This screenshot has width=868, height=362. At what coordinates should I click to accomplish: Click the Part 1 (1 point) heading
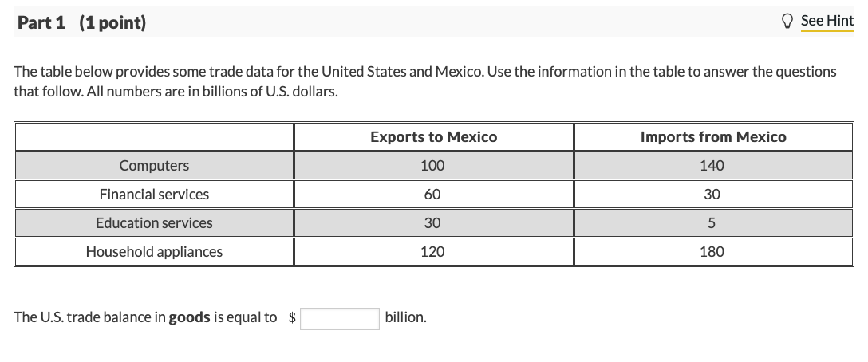coord(82,22)
